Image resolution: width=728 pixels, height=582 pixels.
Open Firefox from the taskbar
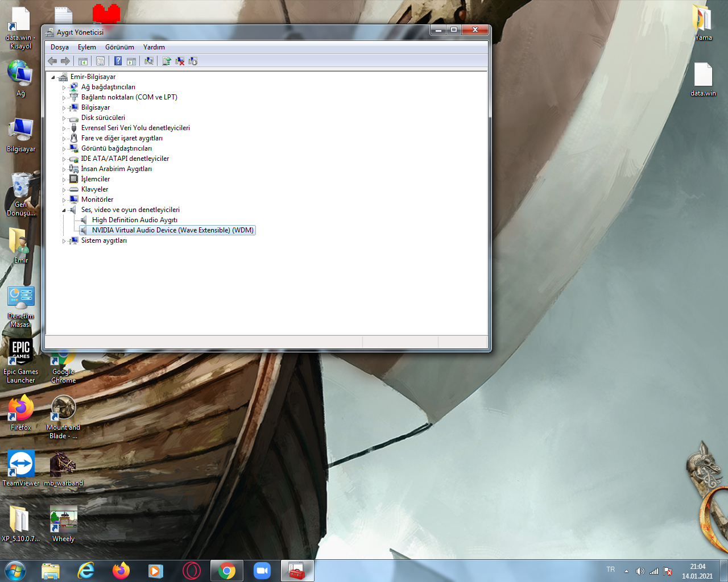(x=121, y=571)
